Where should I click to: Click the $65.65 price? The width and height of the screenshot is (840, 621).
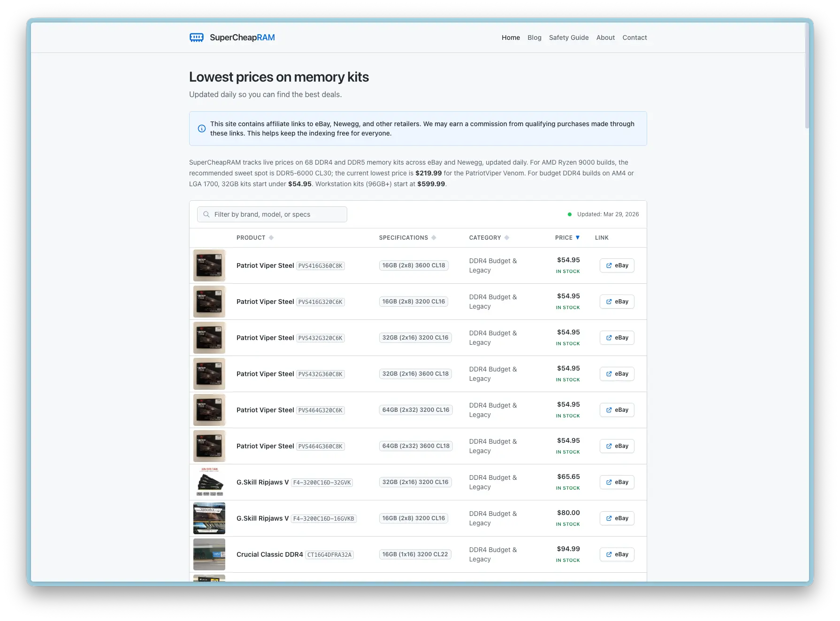(x=568, y=477)
